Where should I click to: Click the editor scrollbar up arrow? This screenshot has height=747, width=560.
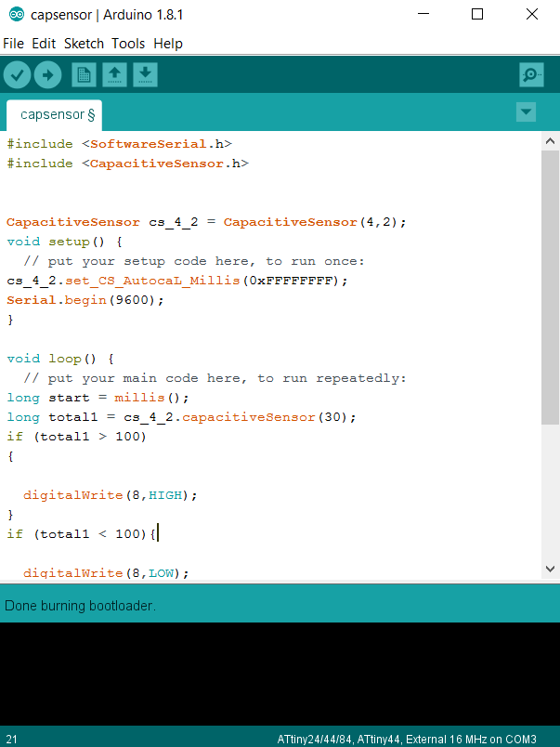pos(550,141)
